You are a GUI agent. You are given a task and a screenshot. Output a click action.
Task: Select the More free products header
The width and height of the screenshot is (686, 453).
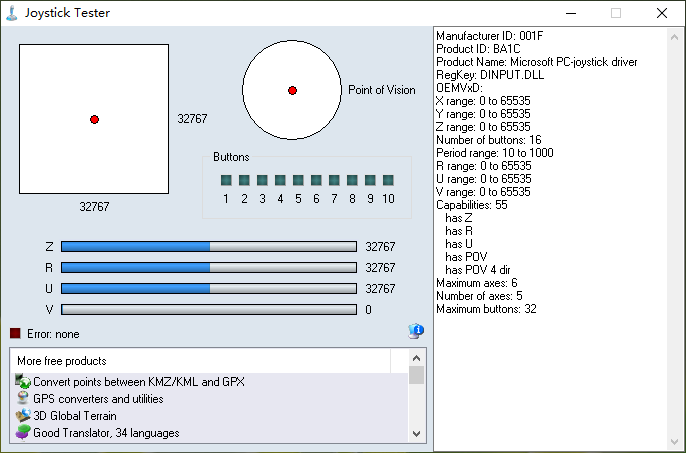point(62,360)
